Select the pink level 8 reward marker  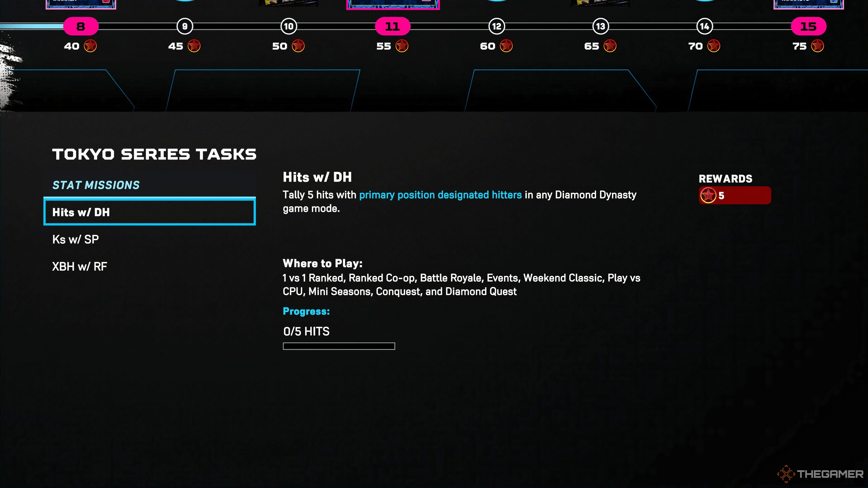pos(81,26)
